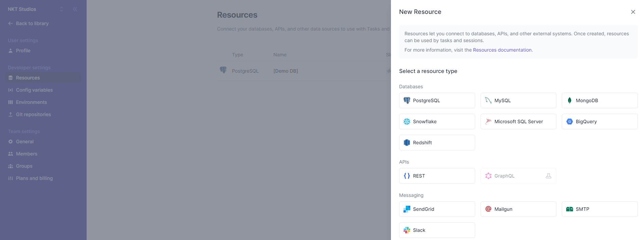Click the Redshift logo icon

[407, 143]
